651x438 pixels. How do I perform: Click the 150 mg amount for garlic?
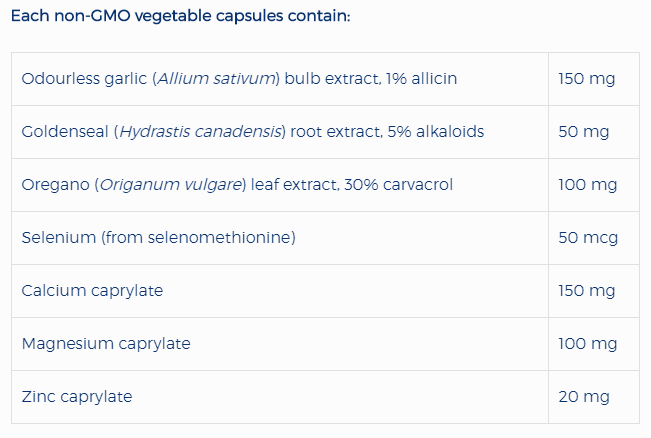(x=587, y=78)
